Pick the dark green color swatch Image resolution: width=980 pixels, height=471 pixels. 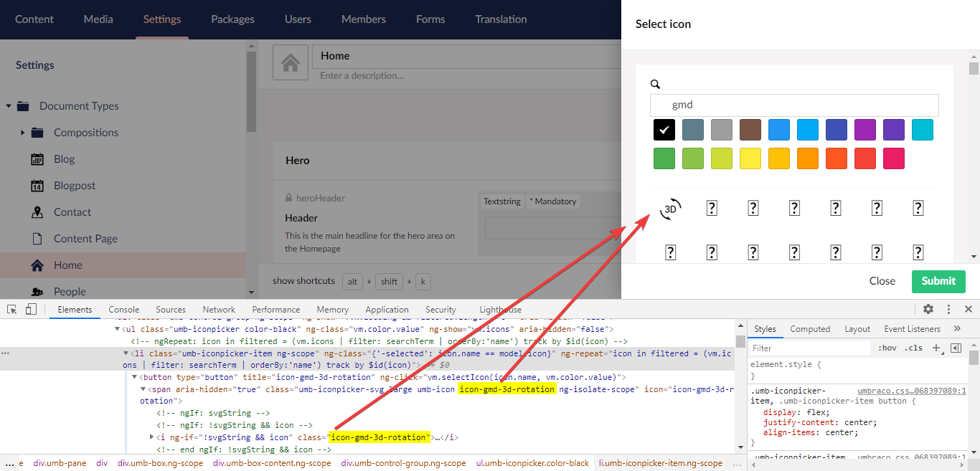coord(664,158)
